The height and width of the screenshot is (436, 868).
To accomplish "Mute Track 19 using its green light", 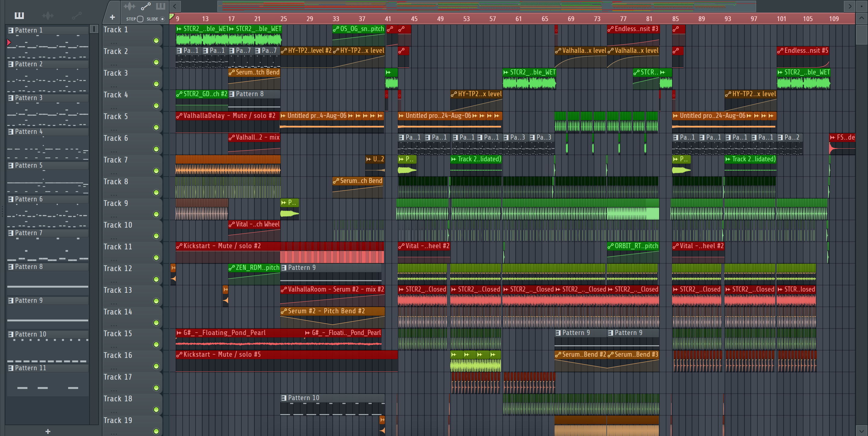I will (x=156, y=431).
